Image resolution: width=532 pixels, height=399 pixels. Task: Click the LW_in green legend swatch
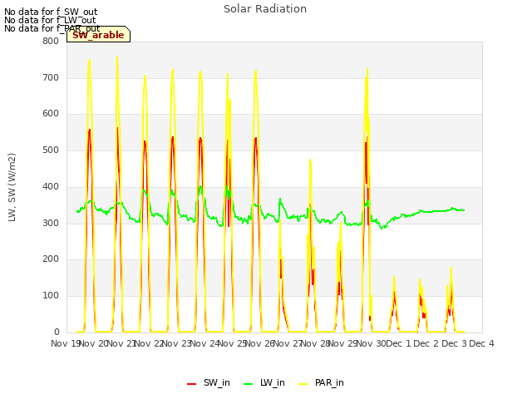coord(249,384)
